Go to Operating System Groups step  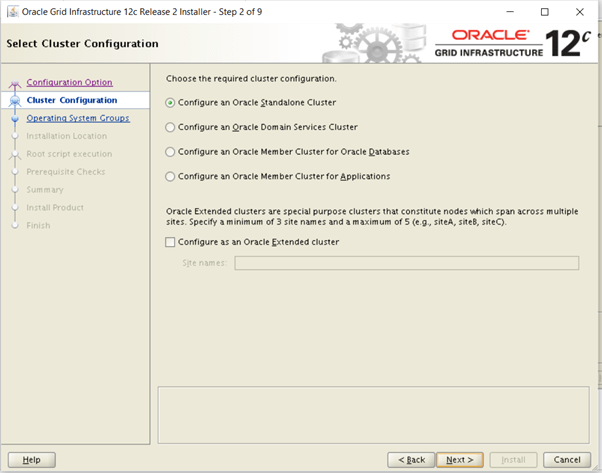(77, 118)
